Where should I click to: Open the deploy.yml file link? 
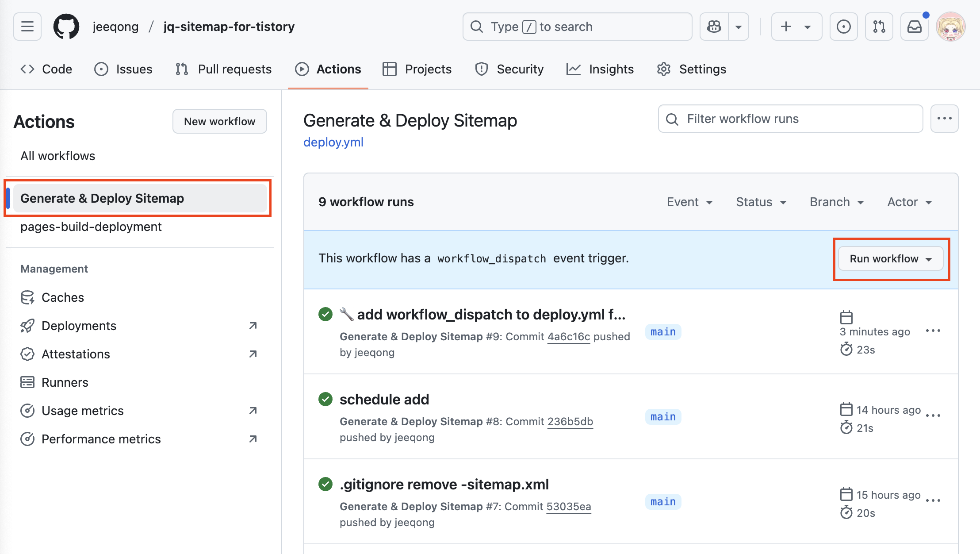tap(333, 142)
